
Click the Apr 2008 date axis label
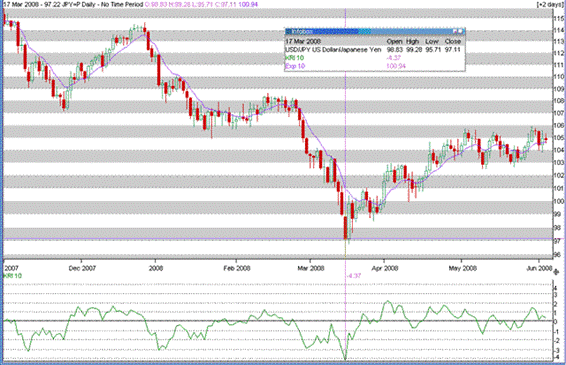pyautogui.click(x=385, y=268)
